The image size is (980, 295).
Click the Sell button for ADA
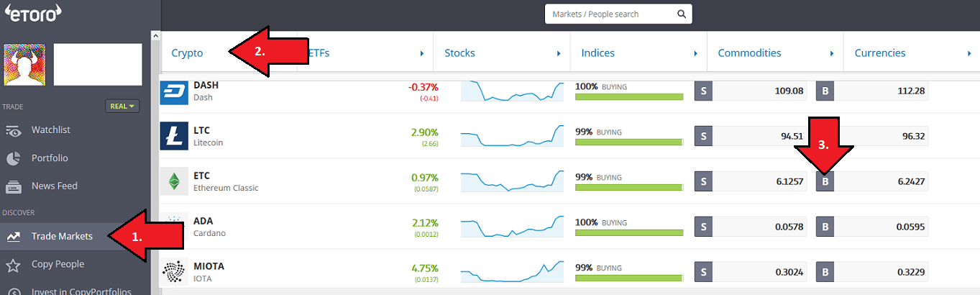703,227
